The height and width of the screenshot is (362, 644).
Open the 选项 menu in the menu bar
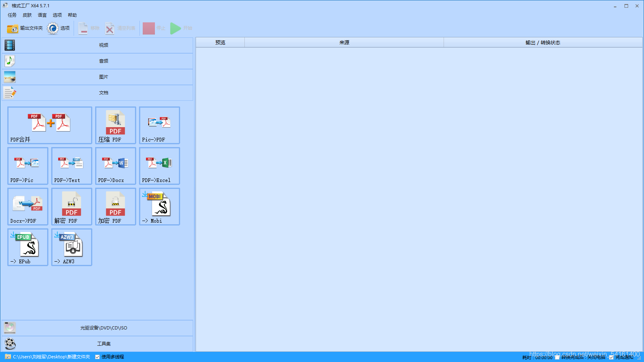pos(57,15)
